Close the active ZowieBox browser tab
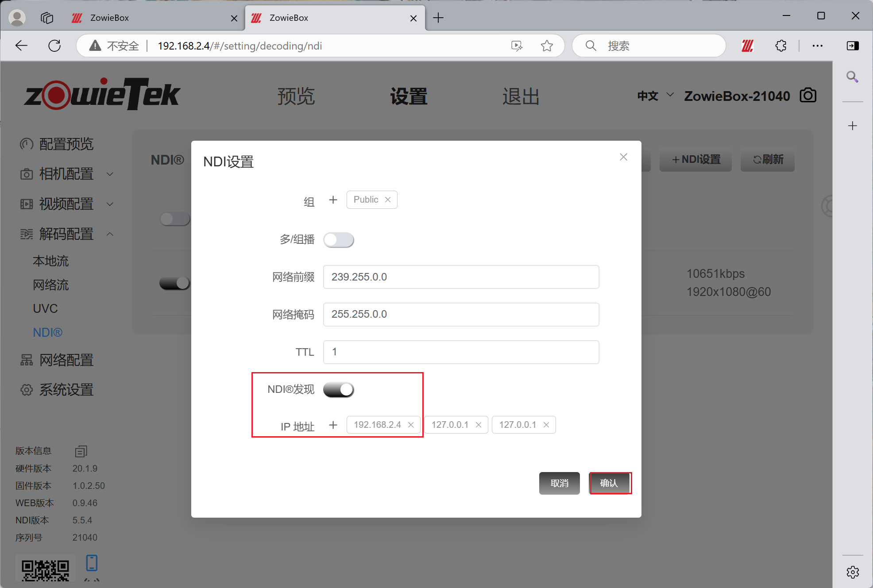This screenshot has width=873, height=588. [x=413, y=18]
